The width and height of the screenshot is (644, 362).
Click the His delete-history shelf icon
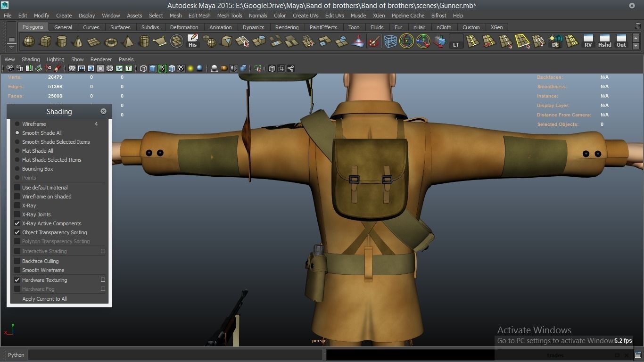click(192, 41)
